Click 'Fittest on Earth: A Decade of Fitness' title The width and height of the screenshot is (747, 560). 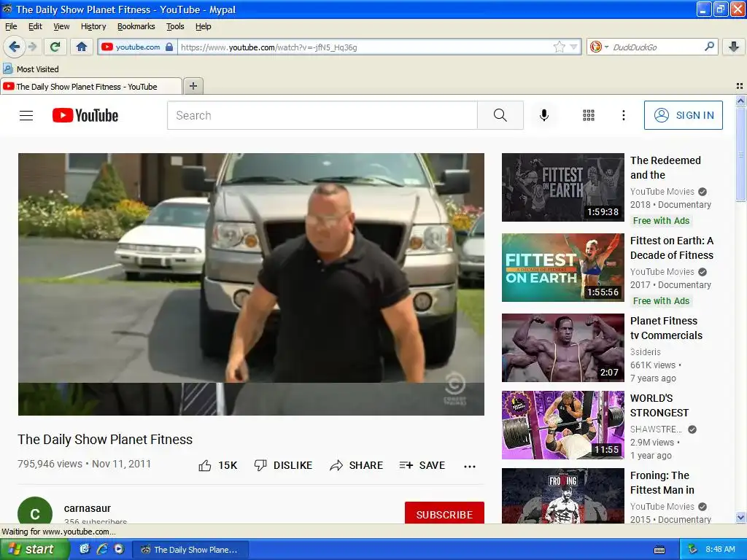[672, 248]
